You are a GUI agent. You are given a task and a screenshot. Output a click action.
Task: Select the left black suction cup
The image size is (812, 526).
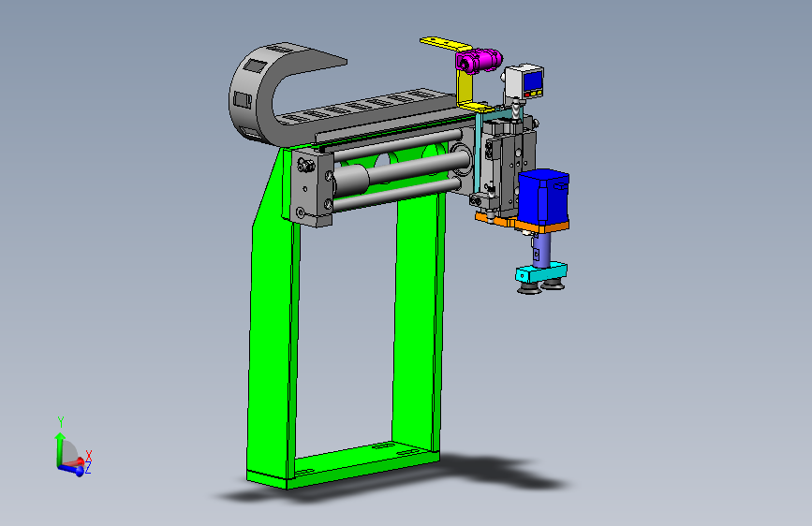(x=529, y=288)
